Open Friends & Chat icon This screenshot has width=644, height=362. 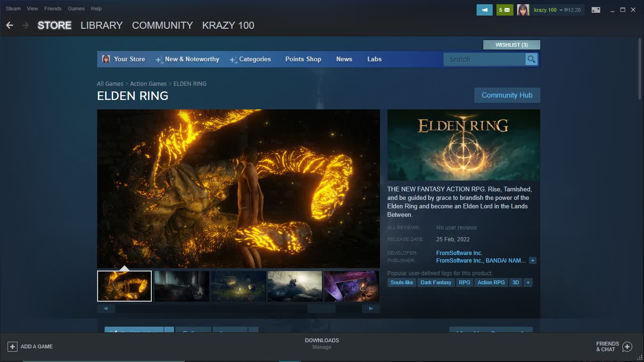627,347
